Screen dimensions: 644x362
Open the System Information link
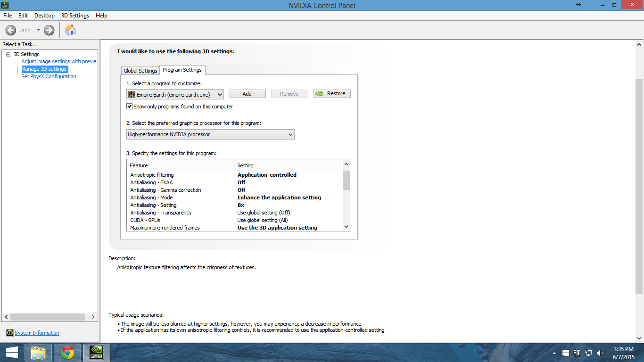[x=37, y=333]
